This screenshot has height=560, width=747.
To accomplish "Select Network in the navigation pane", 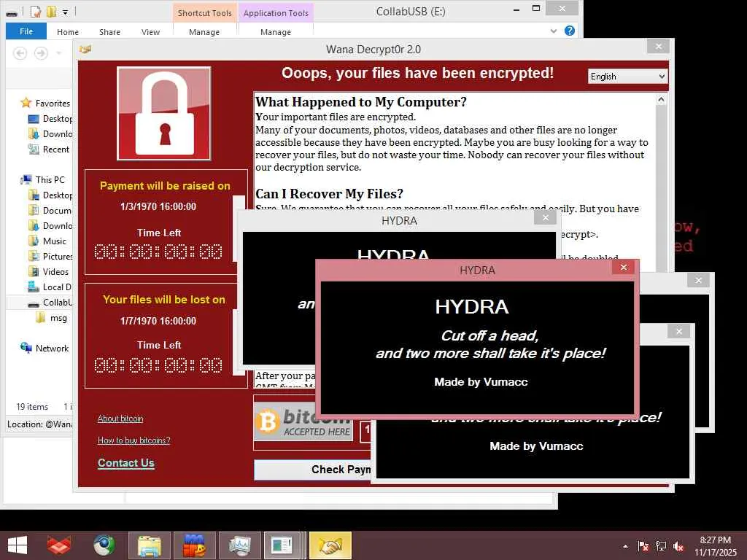I will click(x=44, y=348).
